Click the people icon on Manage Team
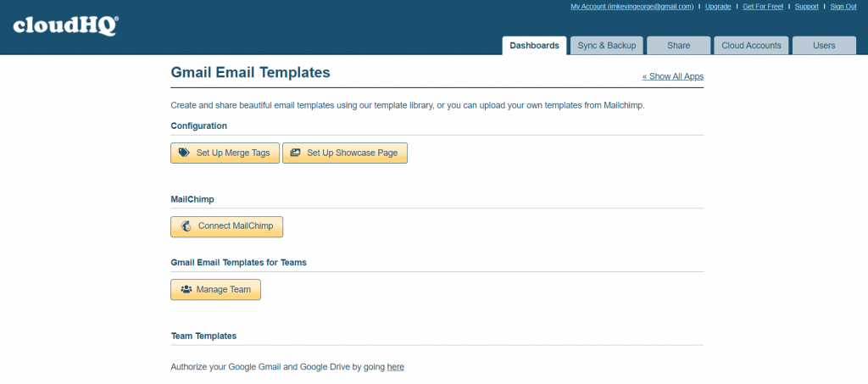868x384 pixels. point(186,289)
